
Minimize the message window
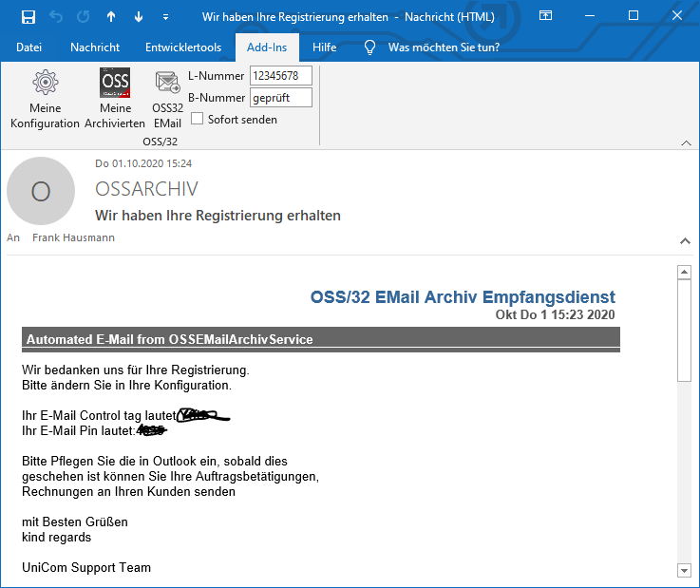tap(590, 16)
